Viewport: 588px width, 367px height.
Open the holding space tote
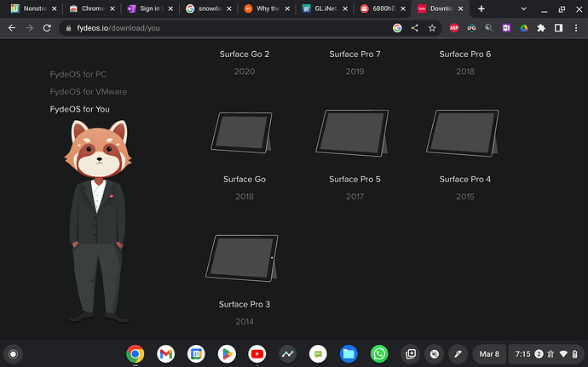411,354
